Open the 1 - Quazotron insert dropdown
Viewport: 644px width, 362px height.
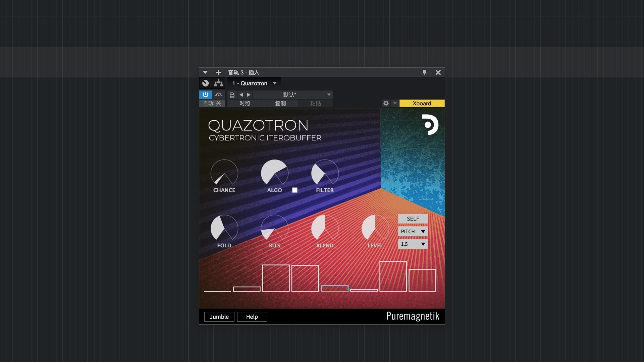tap(254, 83)
